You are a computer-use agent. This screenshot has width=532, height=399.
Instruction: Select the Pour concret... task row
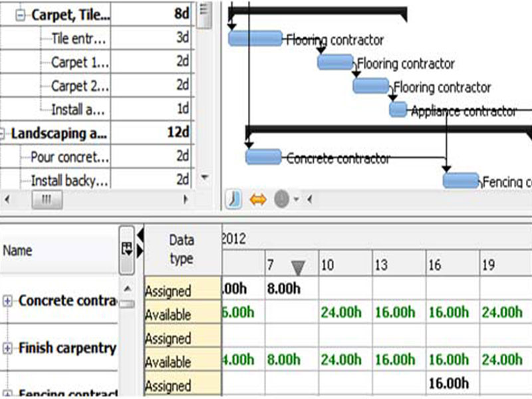coord(96,157)
